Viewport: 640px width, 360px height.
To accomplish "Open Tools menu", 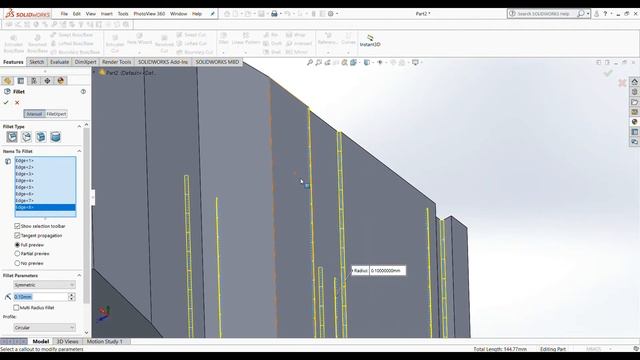I will click(123, 14).
